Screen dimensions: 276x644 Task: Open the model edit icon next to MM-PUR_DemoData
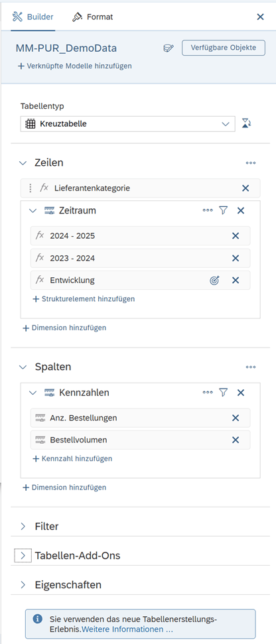tap(168, 48)
